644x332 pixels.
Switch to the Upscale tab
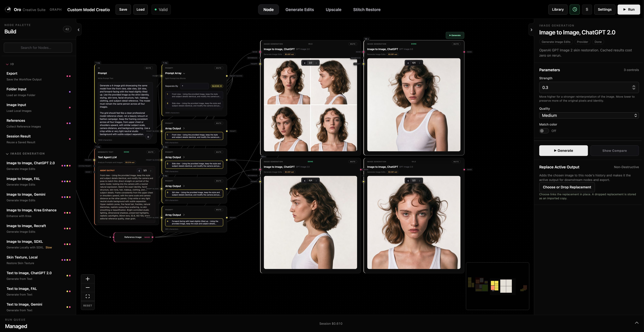pyautogui.click(x=333, y=9)
